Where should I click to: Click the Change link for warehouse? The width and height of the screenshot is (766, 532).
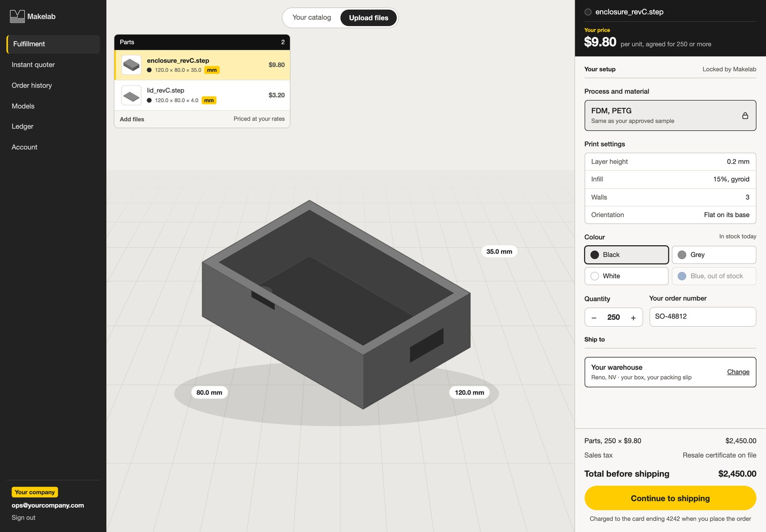[x=738, y=372]
